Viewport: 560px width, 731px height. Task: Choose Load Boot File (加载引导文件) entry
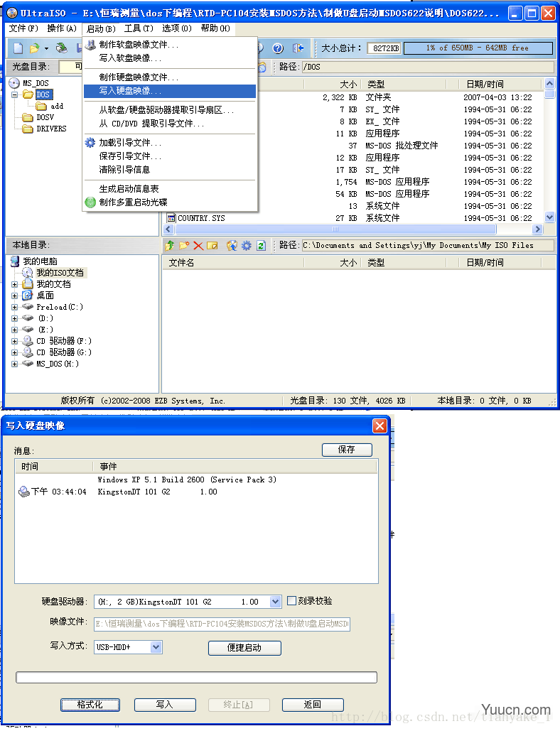(x=170, y=143)
